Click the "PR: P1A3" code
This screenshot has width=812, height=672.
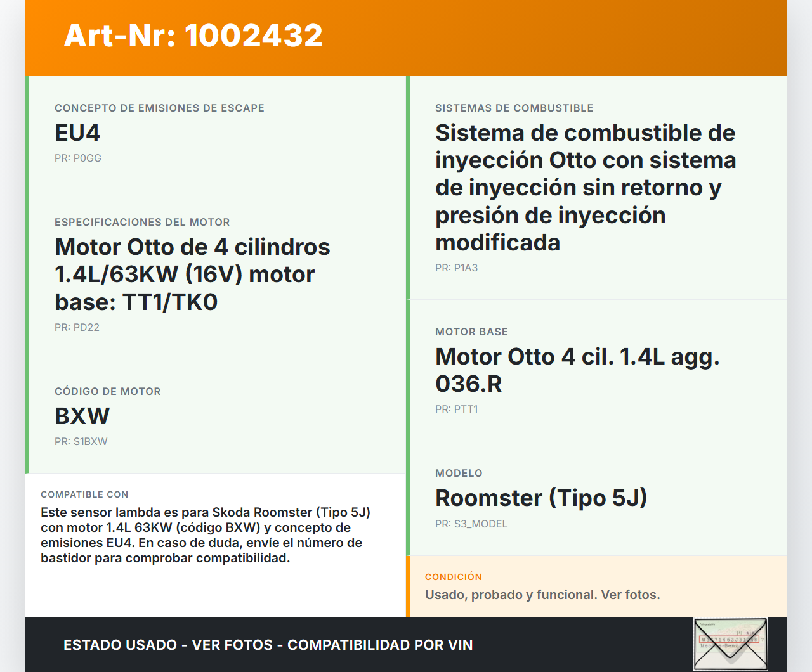[457, 268]
